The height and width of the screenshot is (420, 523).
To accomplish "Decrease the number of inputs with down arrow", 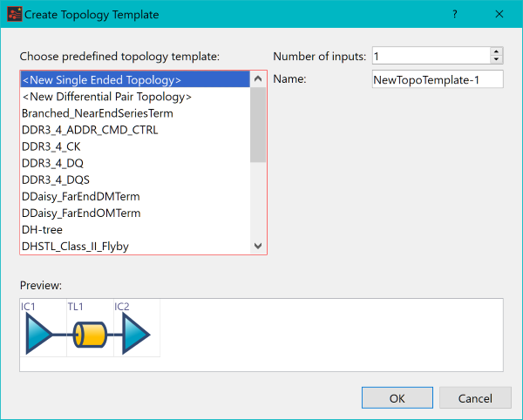I will 496,59.
